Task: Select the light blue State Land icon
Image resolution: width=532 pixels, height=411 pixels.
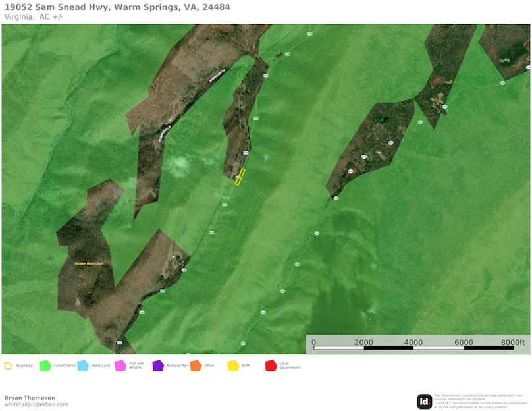Action: (82, 366)
